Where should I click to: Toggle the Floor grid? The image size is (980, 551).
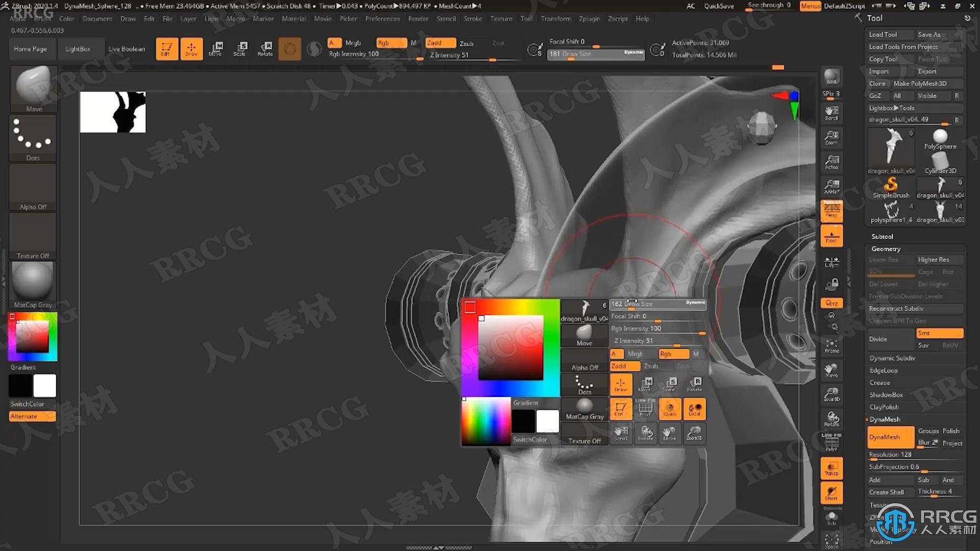tap(831, 236)
